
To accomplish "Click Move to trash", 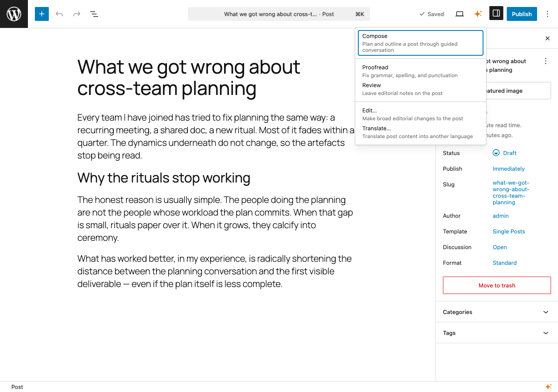I will click(x=497, y=285).
